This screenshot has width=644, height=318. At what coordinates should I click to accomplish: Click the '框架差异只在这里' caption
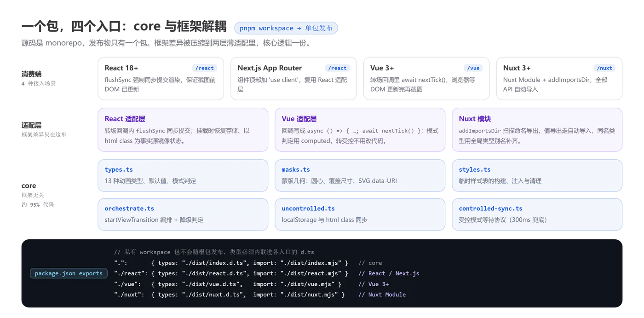pyautogui.click(x=44, y=135)
